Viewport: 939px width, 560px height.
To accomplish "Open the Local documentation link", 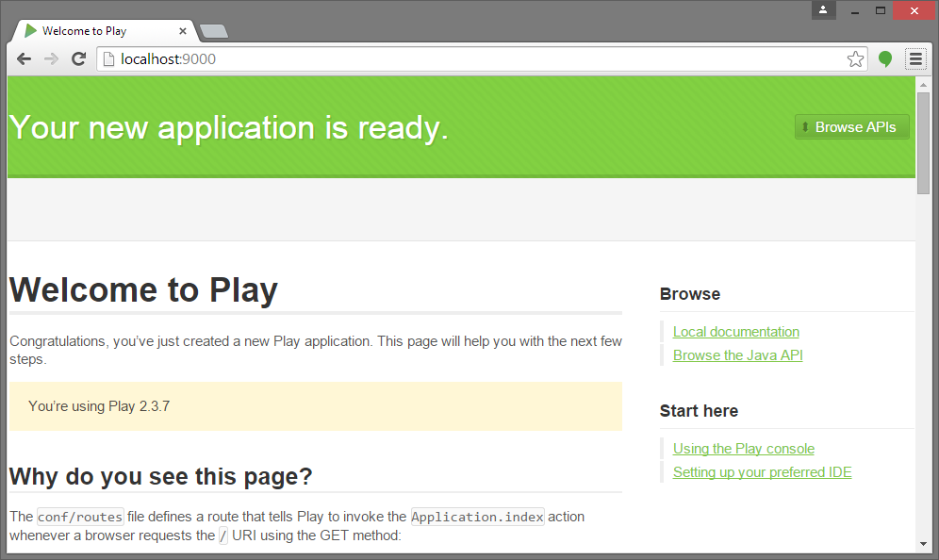I will pos(736,332).
